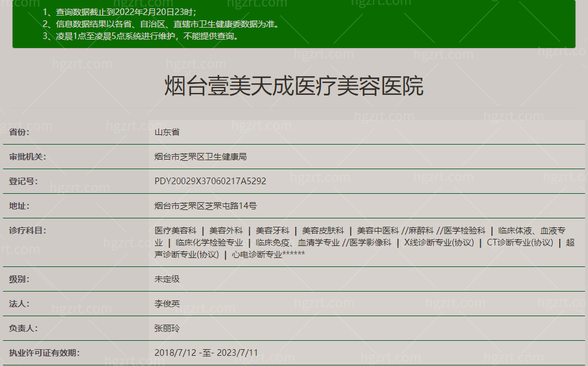Click the person in charge 张丽玲
The width and height of the screenshot is (588, 366).
coord(167,329)
